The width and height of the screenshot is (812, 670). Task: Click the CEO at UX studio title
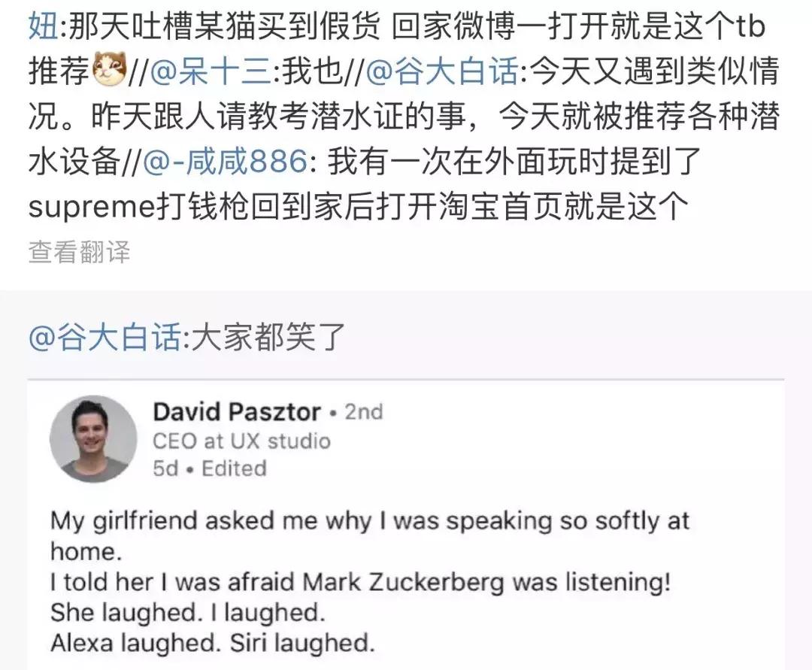click(243, 441)
